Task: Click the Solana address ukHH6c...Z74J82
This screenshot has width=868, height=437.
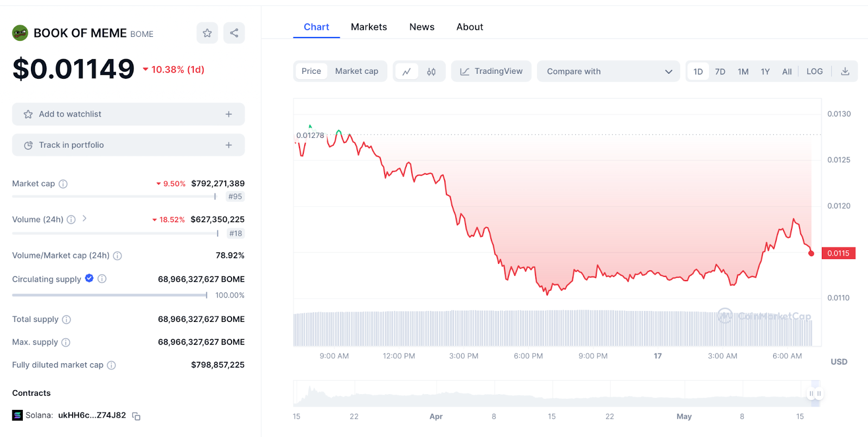Action: point(92,415)
